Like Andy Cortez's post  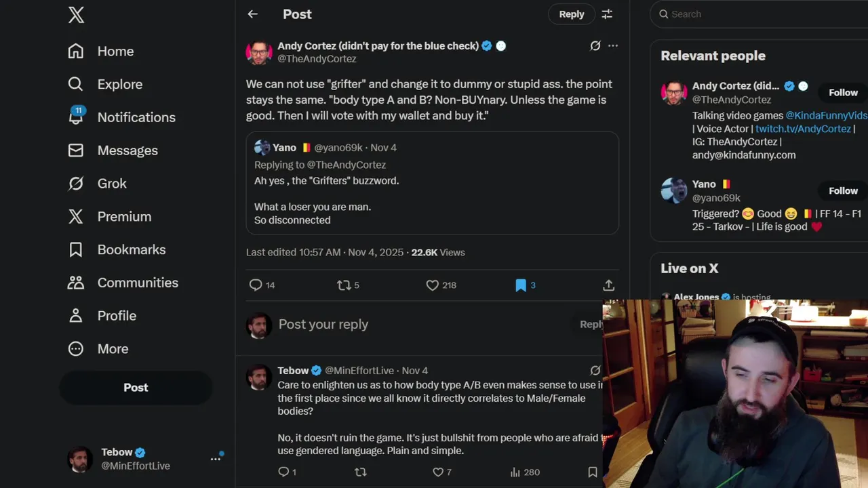(432, 285)
